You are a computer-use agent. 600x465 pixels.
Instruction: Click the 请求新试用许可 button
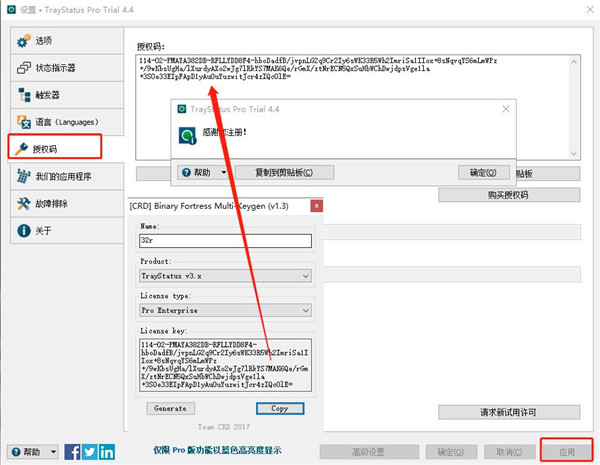(509, 412)
